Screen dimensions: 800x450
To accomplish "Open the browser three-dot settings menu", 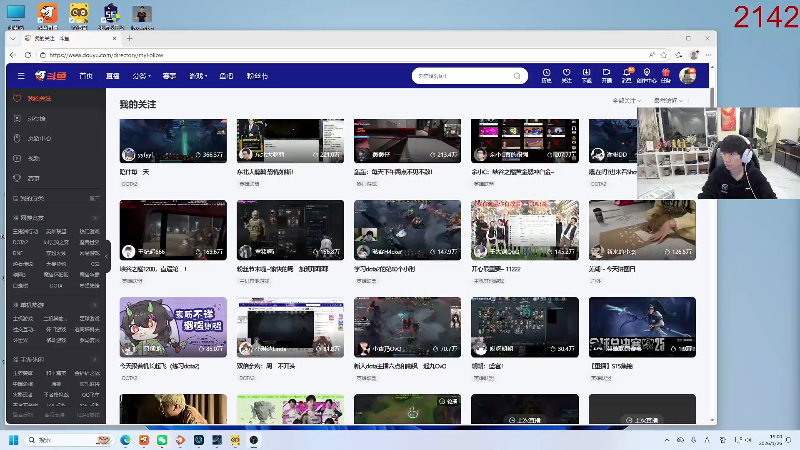I will tap(708, 55).
